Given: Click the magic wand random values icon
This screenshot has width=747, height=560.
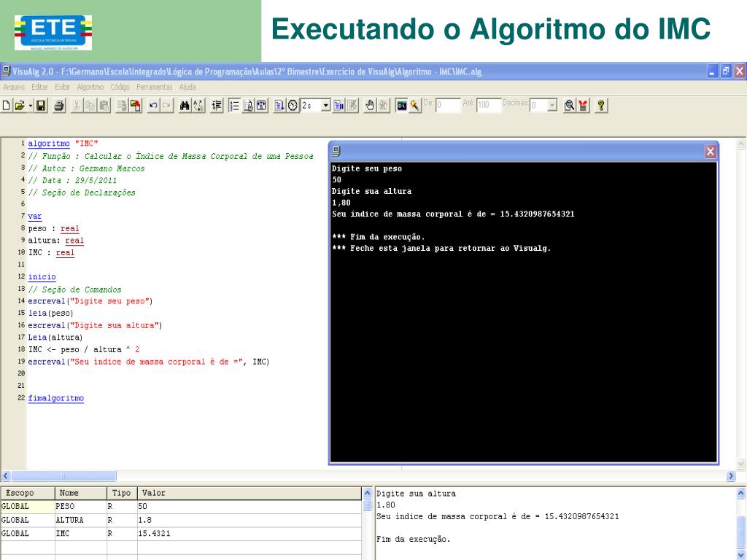Looking at the screenshot, I should 415,105.
